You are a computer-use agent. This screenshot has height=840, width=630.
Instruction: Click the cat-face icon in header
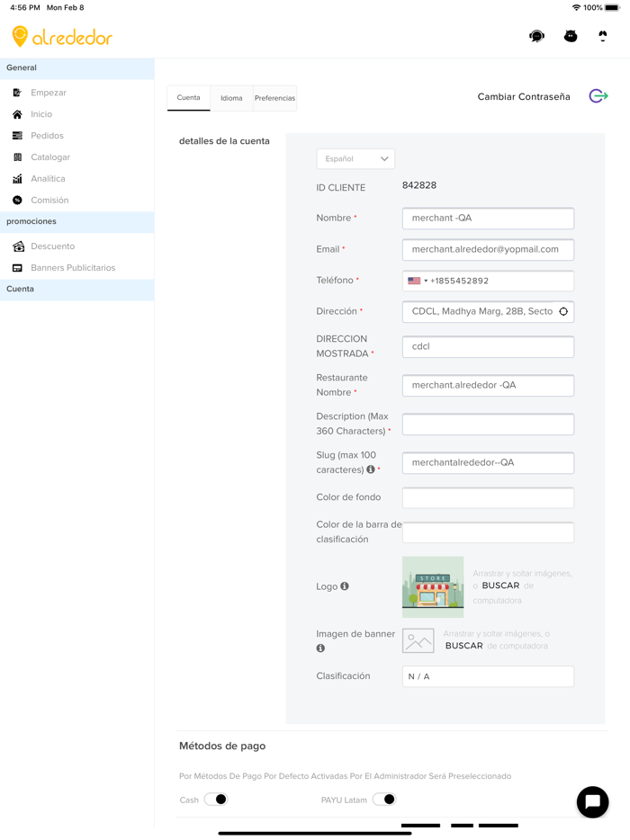[x=571, y=36]
